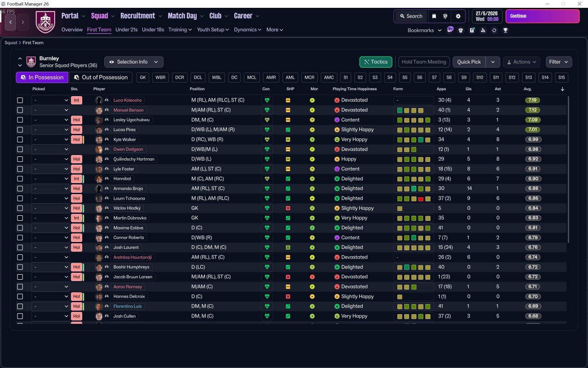Open the Search button

point(411,16)
